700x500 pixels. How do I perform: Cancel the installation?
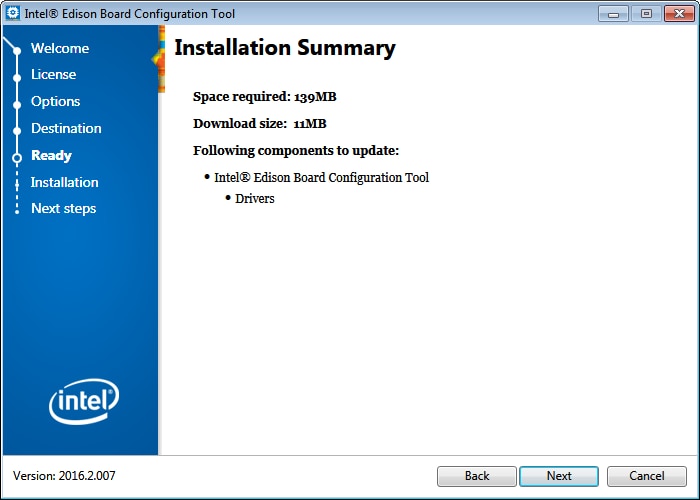coord(646,476)
